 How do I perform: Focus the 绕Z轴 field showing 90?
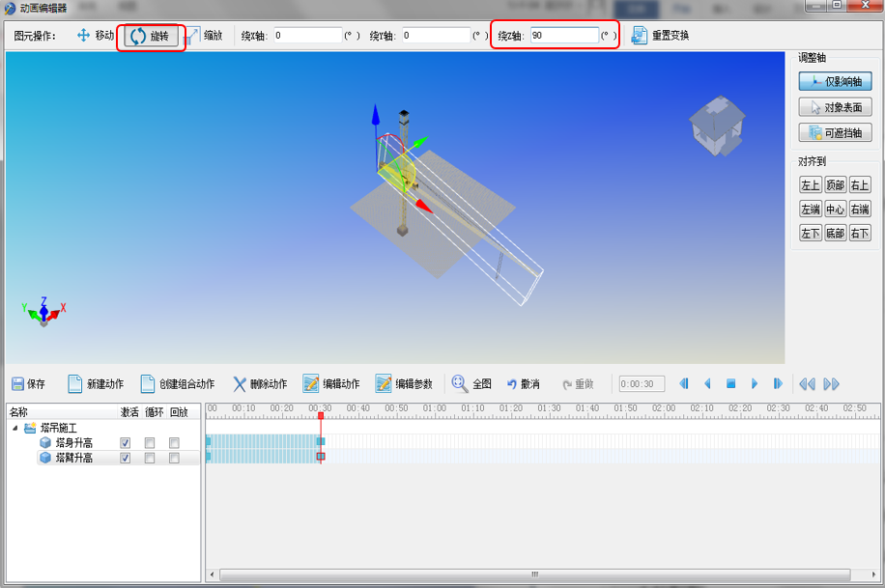coord(564,35)
